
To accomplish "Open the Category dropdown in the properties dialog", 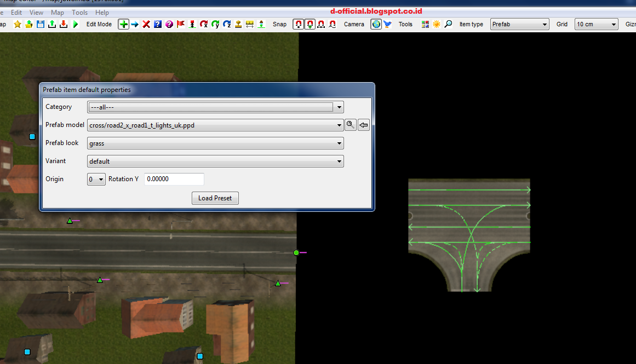I will pos(339,107).
